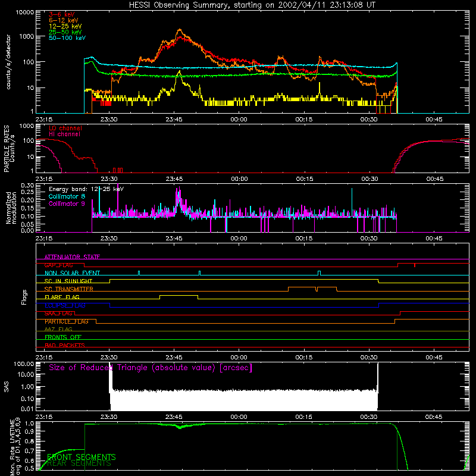Viewport: 476px width, 476px height.
Task: Click '0.7' on the livetime axis
Action: pos(29,451)
